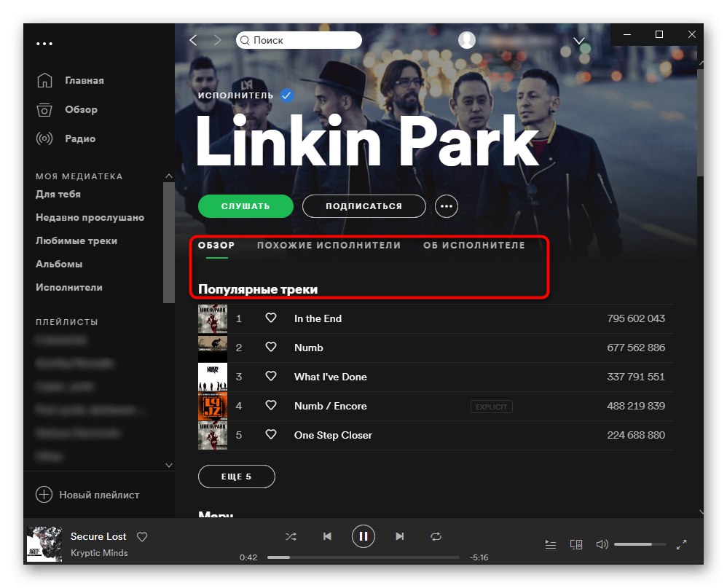This screenshot has height=588, width=727.
Task: Click the verified artist checkmark badge
Action: point(287,95)
